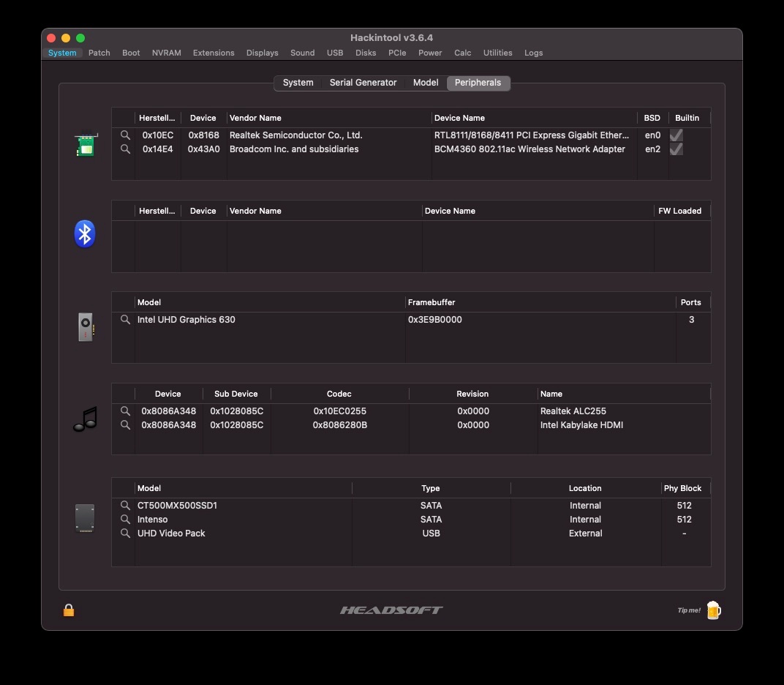Select the Intenso disk row
Image resolution: width=784 pixels, height=685 pixels.
click(411, 520)
